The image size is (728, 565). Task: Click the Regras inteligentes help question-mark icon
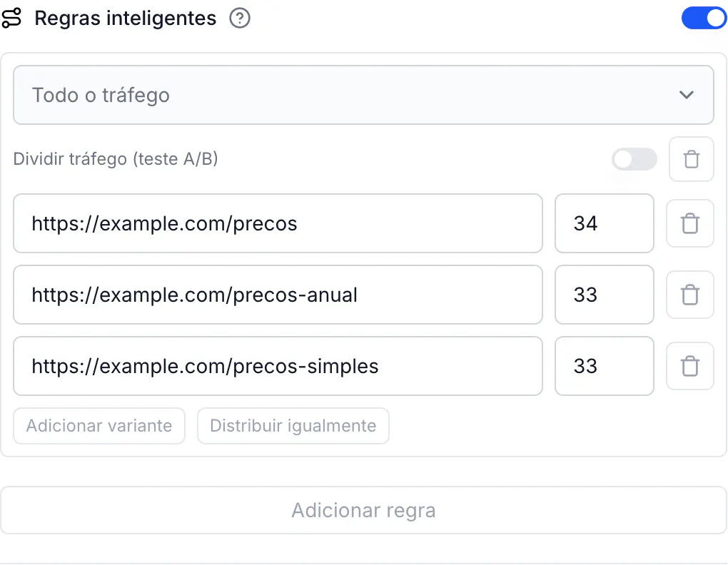240,19
